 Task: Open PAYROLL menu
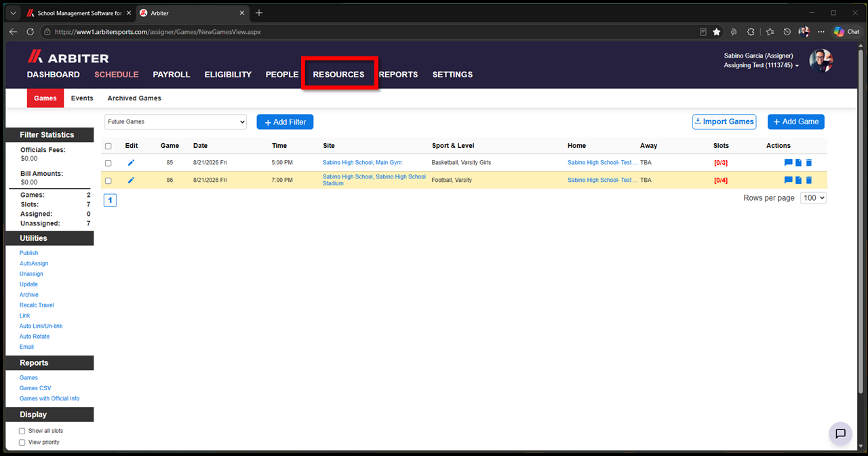[172, 75]
